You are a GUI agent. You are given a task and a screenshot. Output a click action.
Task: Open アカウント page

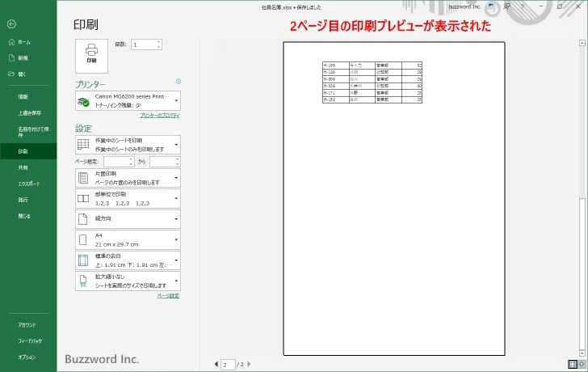coord(28,325)
